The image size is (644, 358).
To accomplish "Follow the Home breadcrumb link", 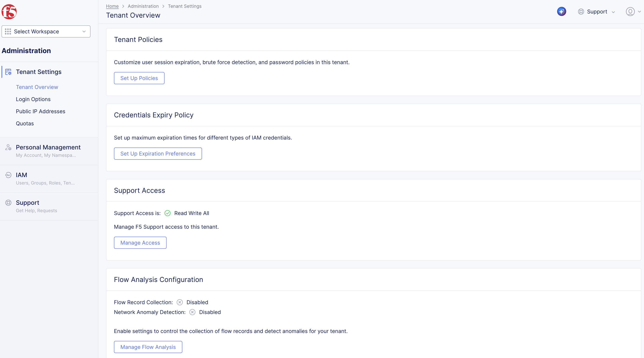I will click(112, 6).
